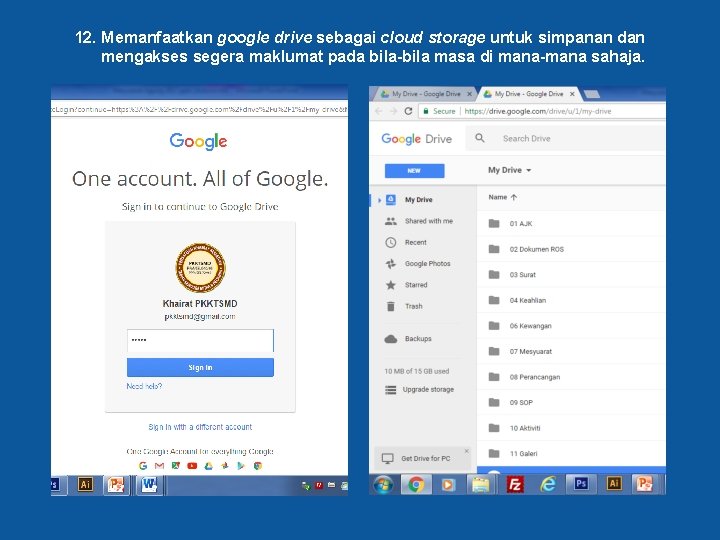Image resolution: width=720 pixels, height=540 pixels.
Task: Select the 02 Dokumen ROS folder
Action: [x=571, y=249]
